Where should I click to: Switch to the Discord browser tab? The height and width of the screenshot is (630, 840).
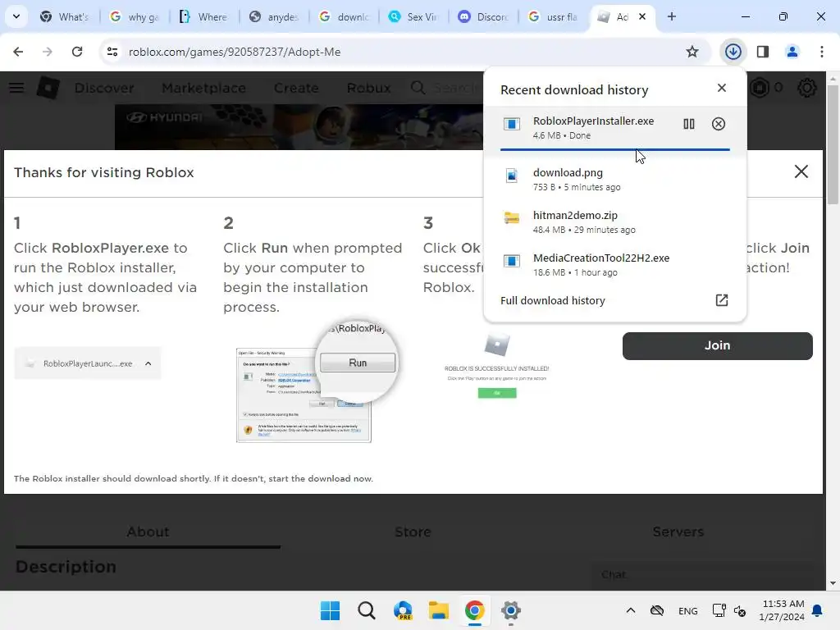pyautogui.click(x=482, y=16)
